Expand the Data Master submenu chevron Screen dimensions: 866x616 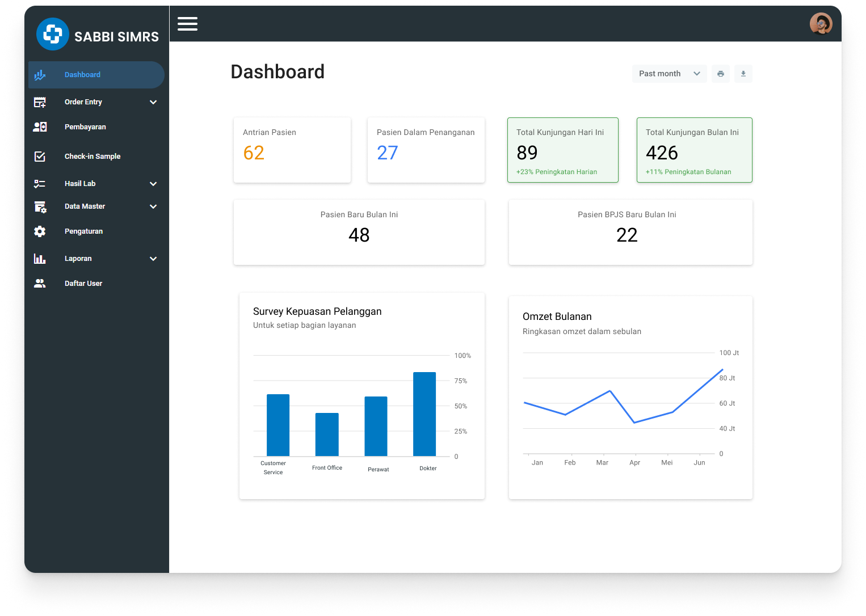[153, 206]
